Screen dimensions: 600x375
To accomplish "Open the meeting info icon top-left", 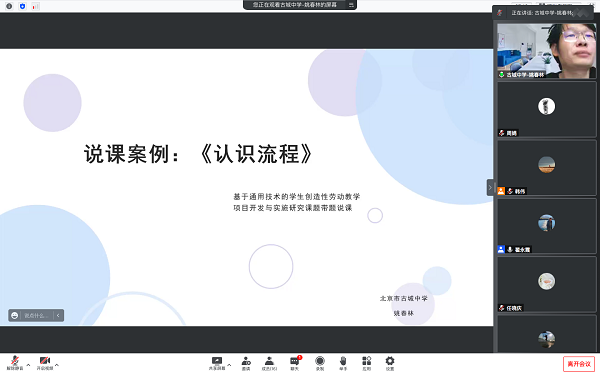I will [9, 6].
